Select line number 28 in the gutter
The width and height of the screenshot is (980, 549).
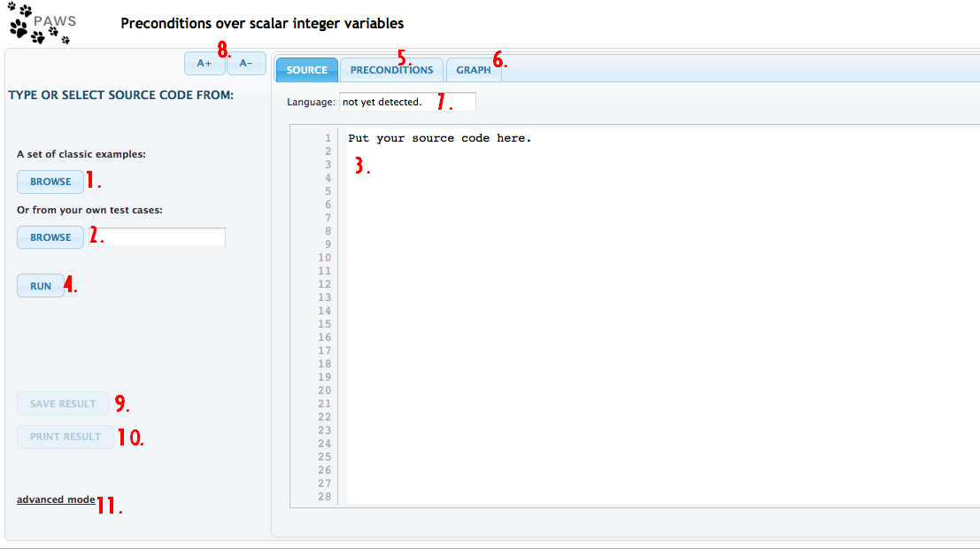coord(326,497)
